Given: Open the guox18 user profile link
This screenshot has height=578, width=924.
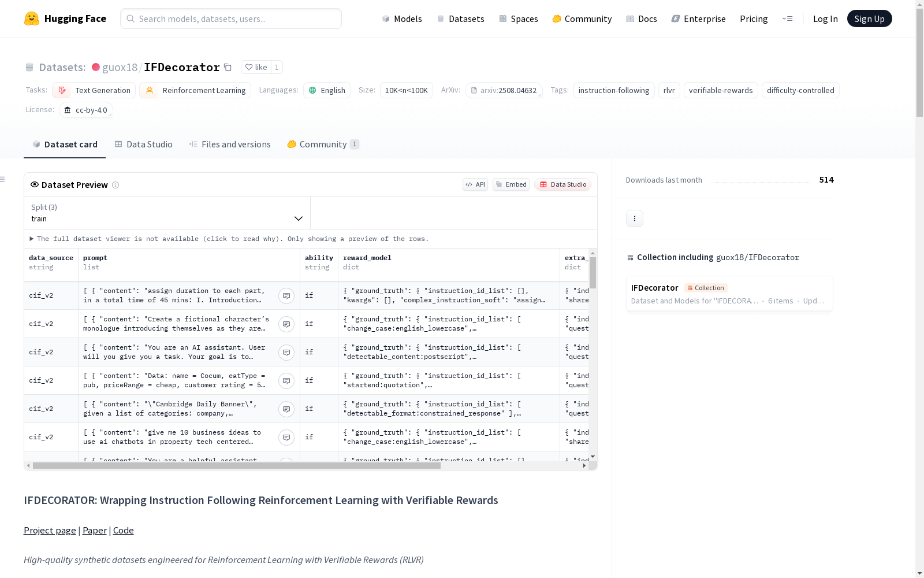Looking at the screenshot, I should pyautogui.click(x=120, y=67).
